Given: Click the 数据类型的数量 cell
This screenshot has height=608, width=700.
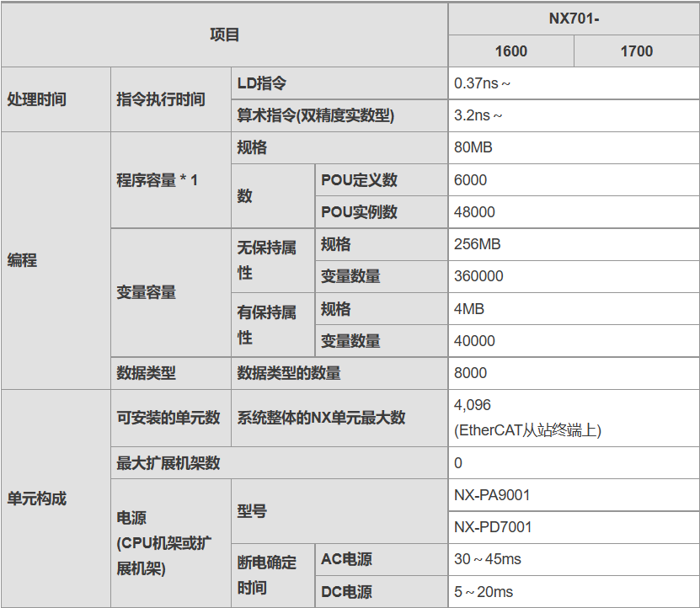Looking at the screenshot, I should pyautogui.click(x=289, y=373).
